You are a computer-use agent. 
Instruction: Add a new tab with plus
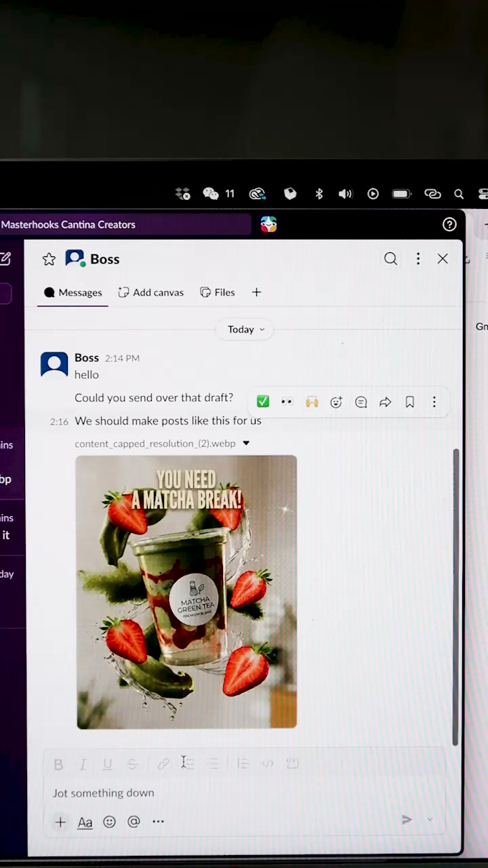[x=256, y=292]
